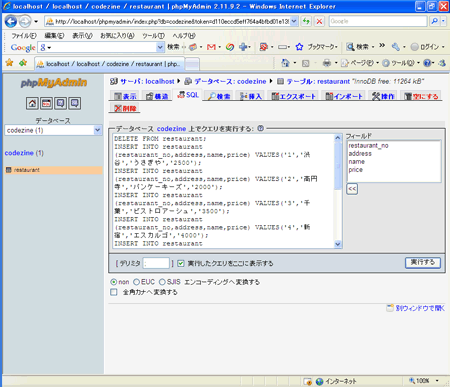Switch to the SQL tab
Screen dimensions: 450x387
click(x=188, y=95)
